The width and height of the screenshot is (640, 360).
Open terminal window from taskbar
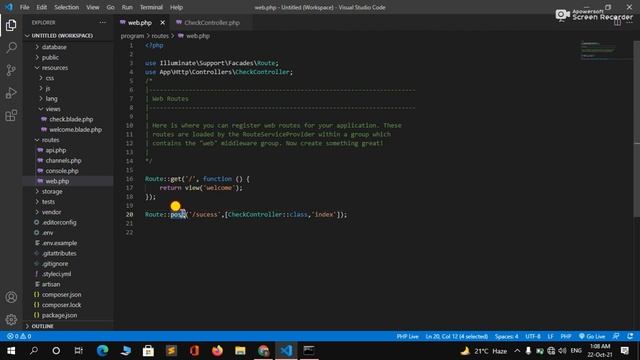click(309, 351)
